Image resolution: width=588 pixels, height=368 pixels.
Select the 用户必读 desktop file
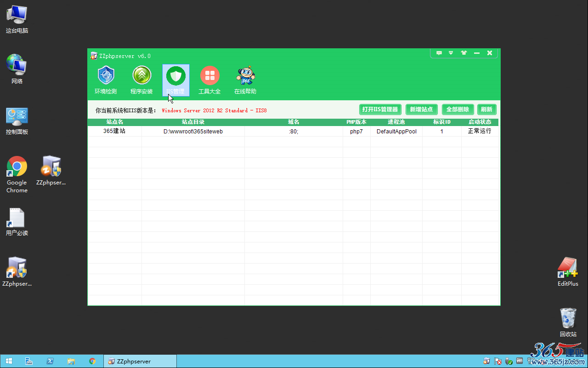(17, 222)
